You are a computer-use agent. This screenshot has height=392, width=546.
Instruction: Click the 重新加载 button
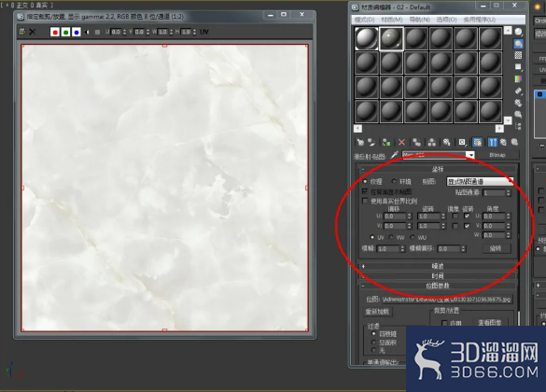click(x=377, y=312)
